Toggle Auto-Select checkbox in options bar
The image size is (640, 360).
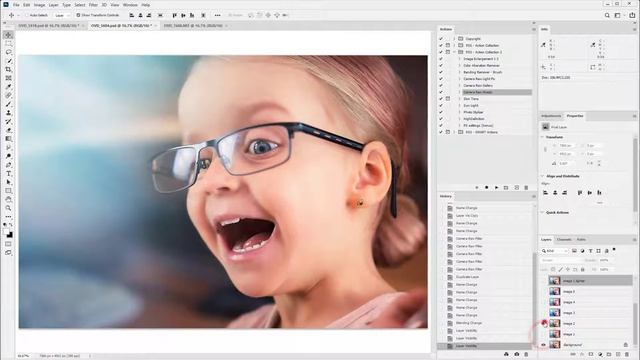click(x=27, y=15)
